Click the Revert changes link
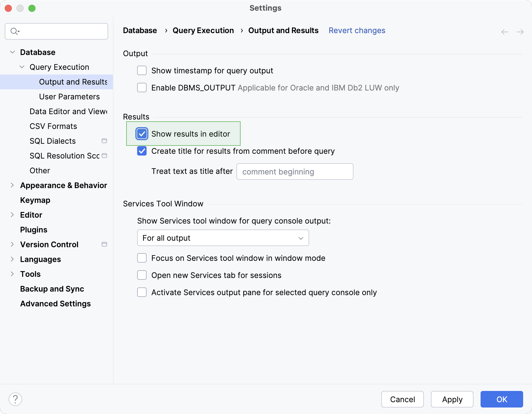This screenshot has height=414, width=532. (x=357, y=30)
